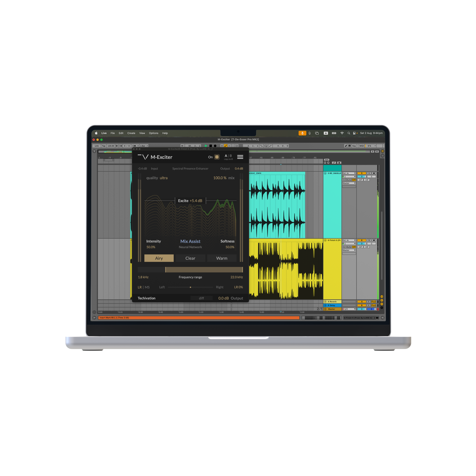Toggle the M-Exciter On switch

(217, 157)
